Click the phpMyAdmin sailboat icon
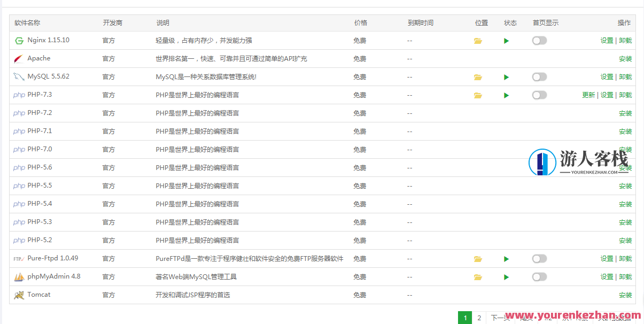Viewport: 644px width, 324px height. click(19, 277)
